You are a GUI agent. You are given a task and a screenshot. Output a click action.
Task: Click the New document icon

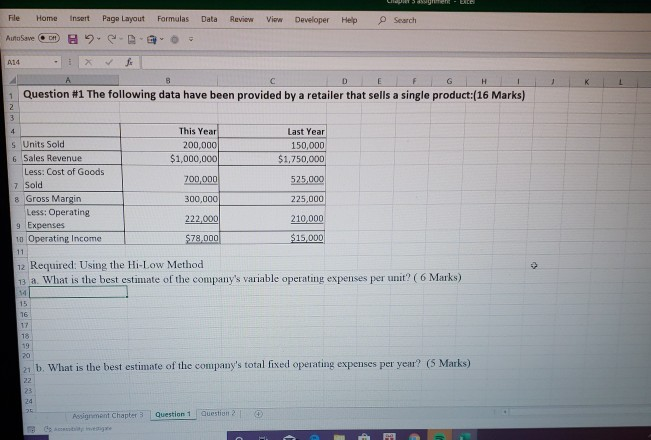131,39
